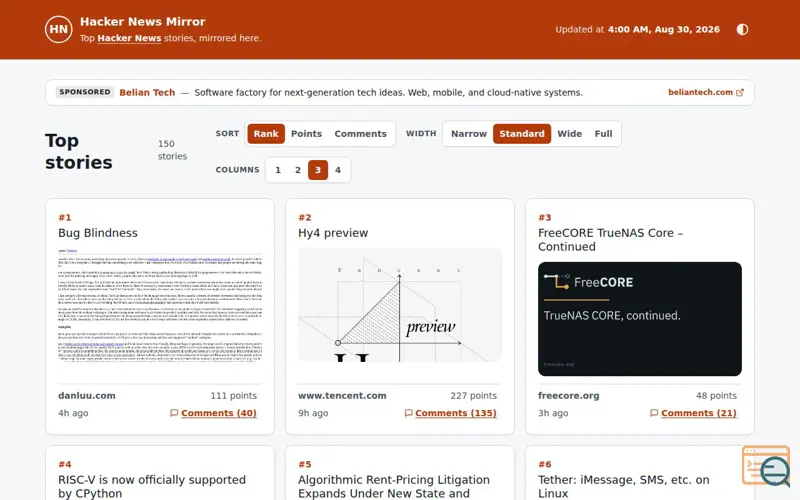800x500 pixels.
Task: Click the Hy4 preview thumbnail image
Action: coord(400,305)
